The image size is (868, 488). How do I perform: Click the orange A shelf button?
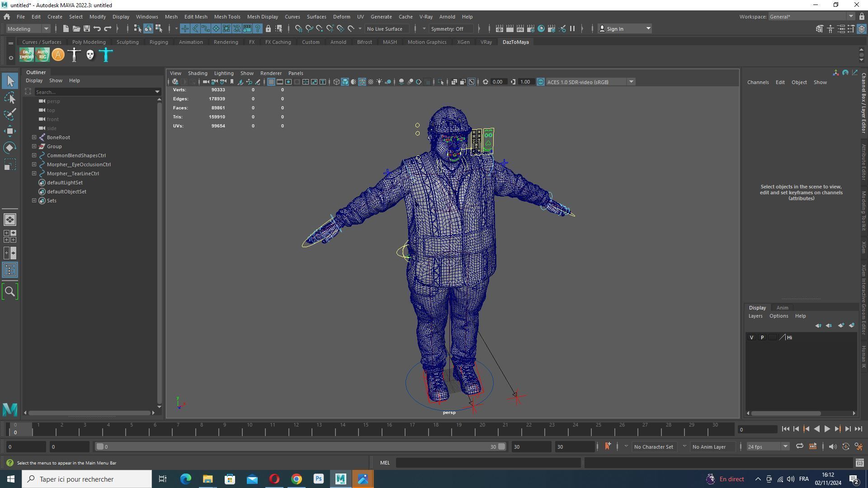[x=58, y=55]
